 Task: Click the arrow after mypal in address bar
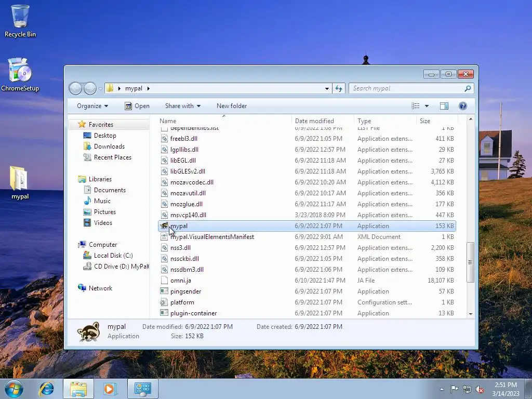(148, 88)
